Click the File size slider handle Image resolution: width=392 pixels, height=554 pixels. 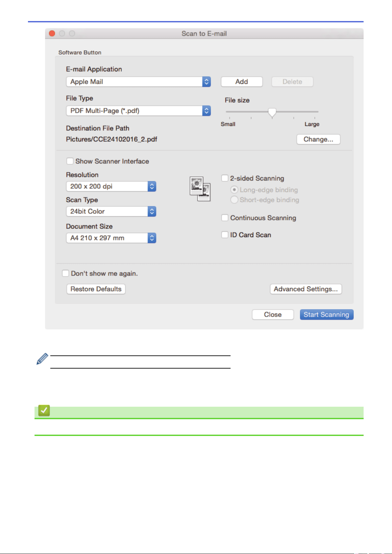tap(272, 112)
